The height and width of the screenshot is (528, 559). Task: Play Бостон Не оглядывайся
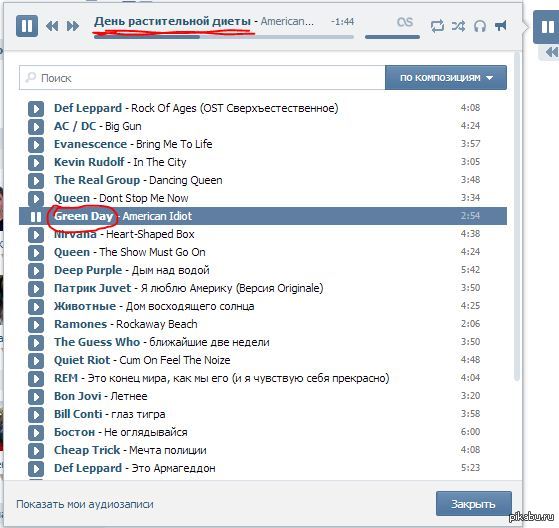click(36, 432)
